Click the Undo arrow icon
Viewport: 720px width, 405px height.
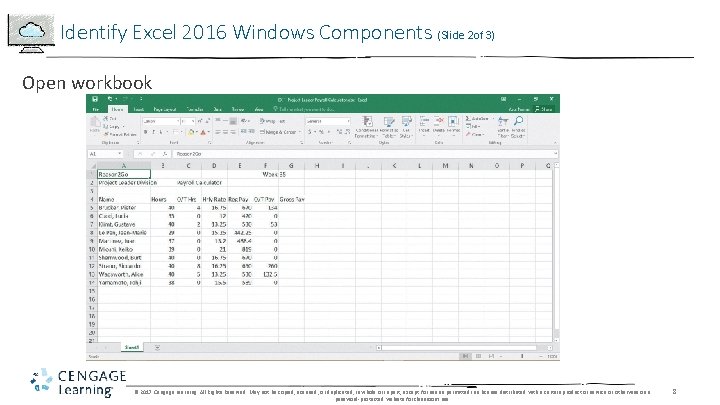coord(110,99)
